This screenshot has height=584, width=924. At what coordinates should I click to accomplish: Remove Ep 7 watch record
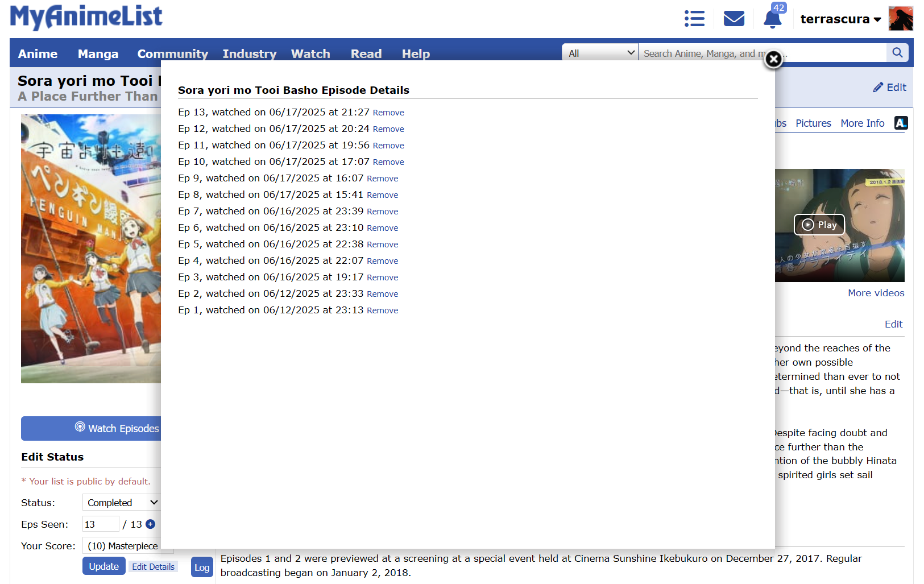tap(383, 212)
